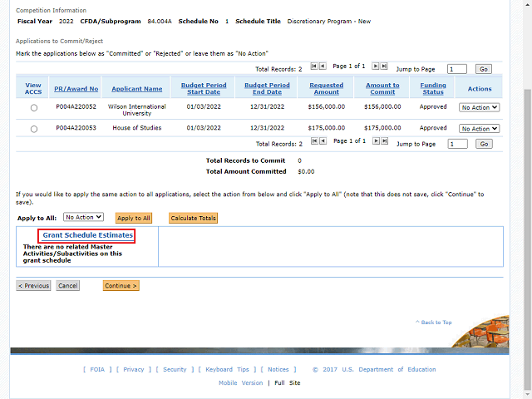Sort by PR/Award No column
This screenshot has height=399, width=532.
coord(76,89)
